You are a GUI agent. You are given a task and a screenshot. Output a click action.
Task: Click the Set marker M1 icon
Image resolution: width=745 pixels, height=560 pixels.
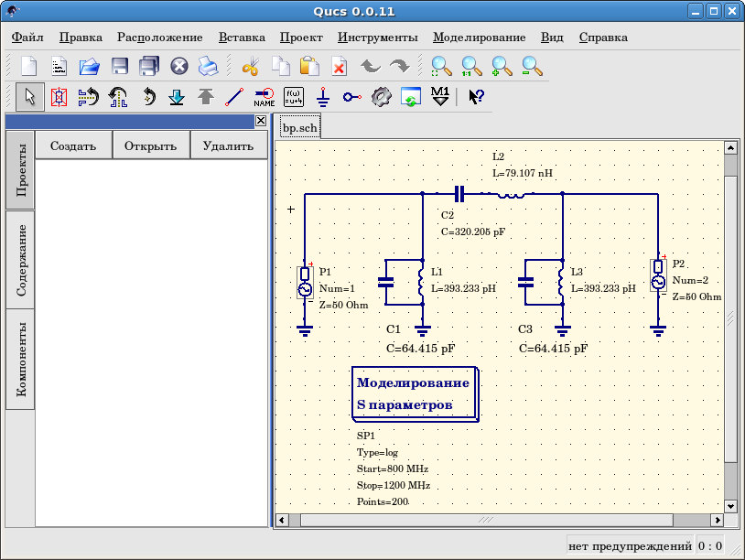coord(440,96)
